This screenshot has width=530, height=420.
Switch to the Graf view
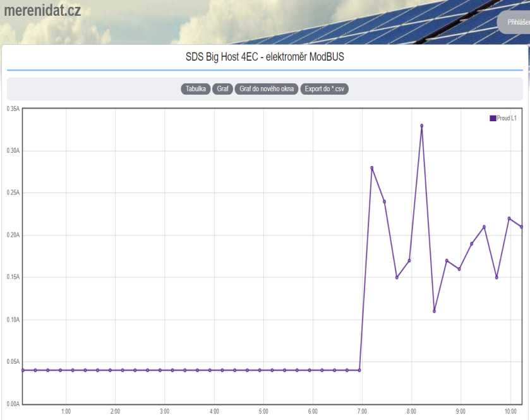tap(222, 89)
